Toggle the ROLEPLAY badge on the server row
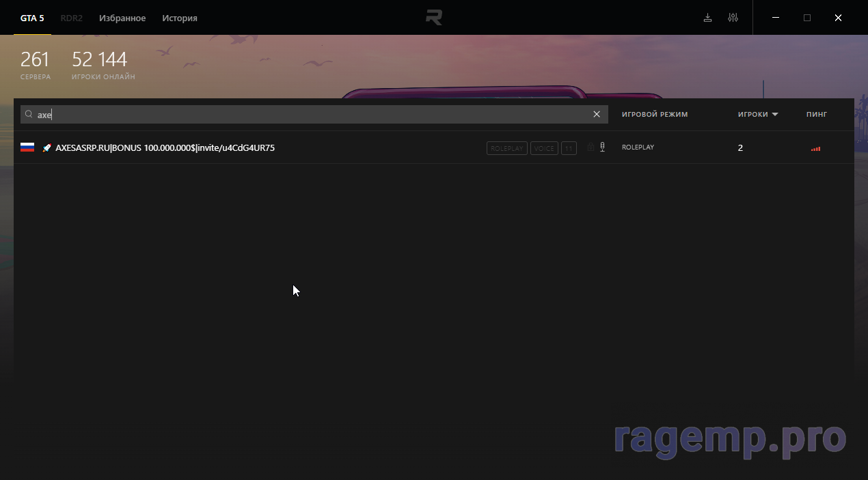 click(x=506, y=147)
